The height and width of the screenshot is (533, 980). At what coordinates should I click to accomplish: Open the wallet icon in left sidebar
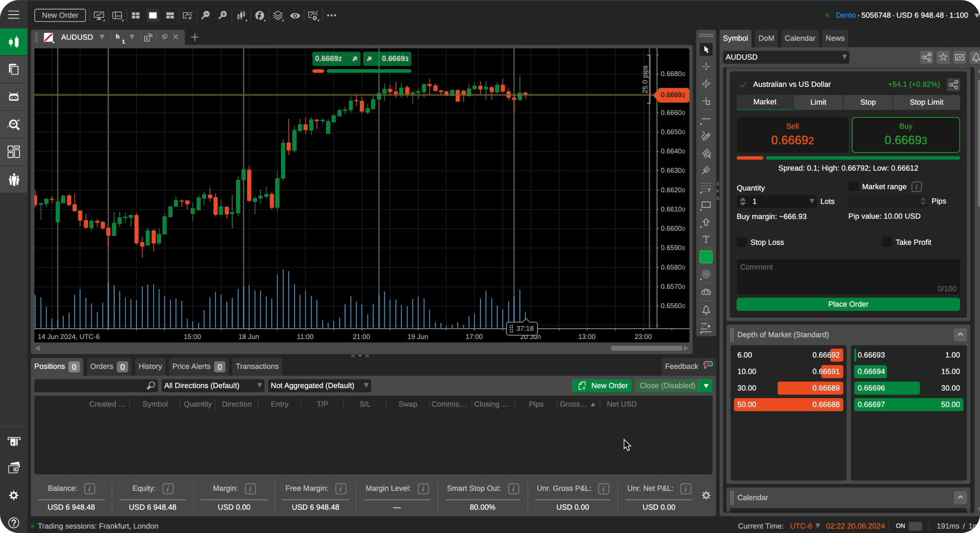click(14, 468)
